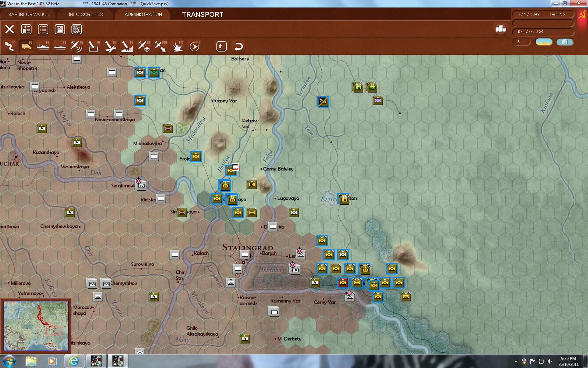Screen dimensions: 588x368
Task: Click the Lugovaya town label
Action: point(288,198)
